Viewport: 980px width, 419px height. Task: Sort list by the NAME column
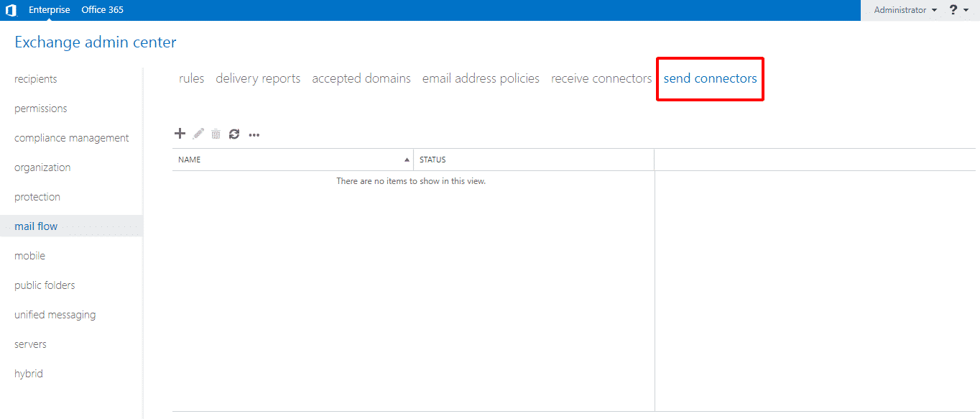tap(190, 159)
